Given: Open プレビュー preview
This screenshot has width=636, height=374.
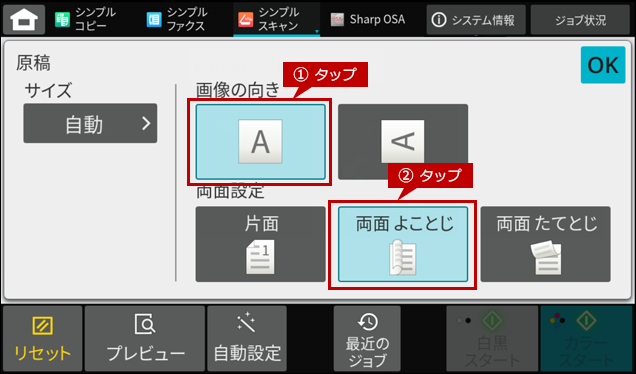Looking at the screenshot, I should point(145,339).
